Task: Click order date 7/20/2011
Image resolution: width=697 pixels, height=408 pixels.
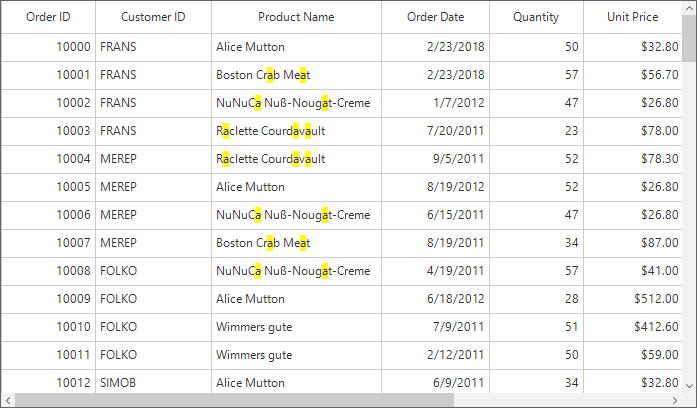Action: 455,131
